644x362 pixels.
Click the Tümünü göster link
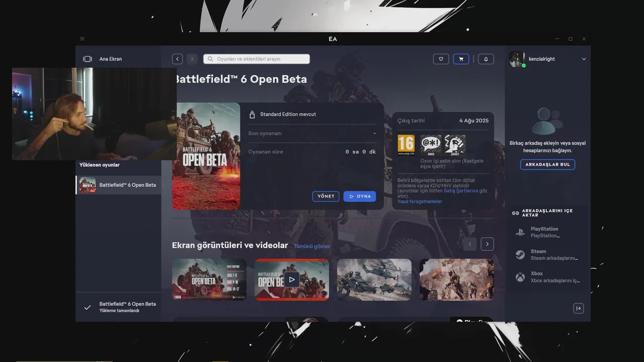[x=312, y=246]
